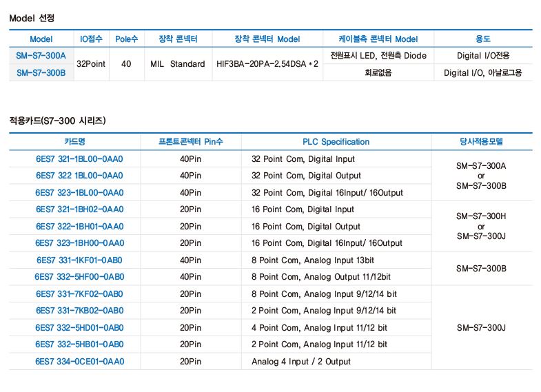
Task: Select card 6ES7 331-1KF01-0AB0
Action: (79, 260)
